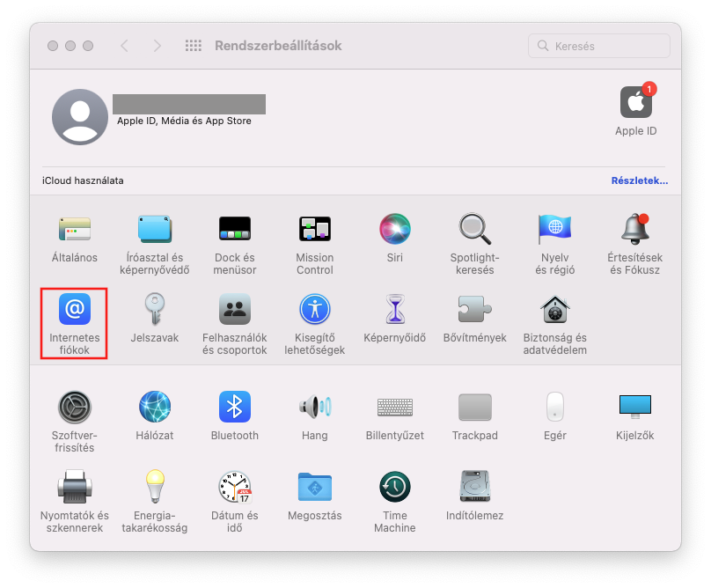Image resolution: width=711 pixels, height=588 pixels.
Task: Open Szoftverfrissítés pane
Action: (75, 407)
